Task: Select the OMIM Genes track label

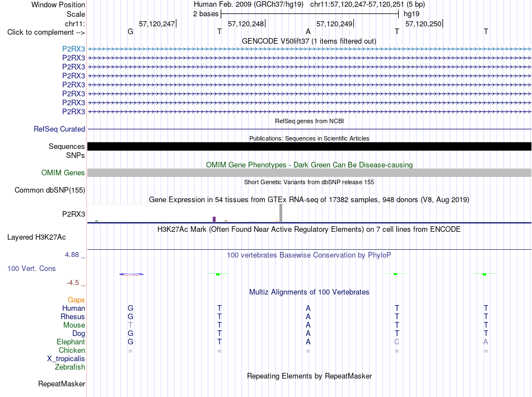Action: (63, 172)
